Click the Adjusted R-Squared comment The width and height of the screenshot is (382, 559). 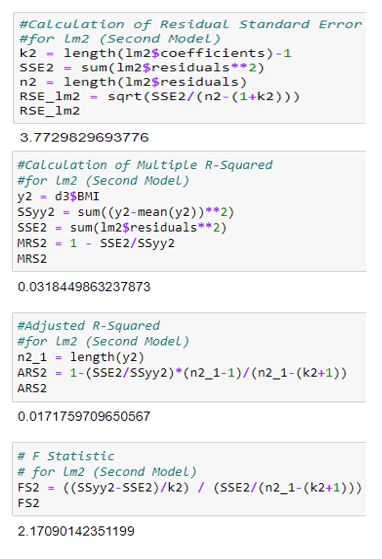click(89, 325)
